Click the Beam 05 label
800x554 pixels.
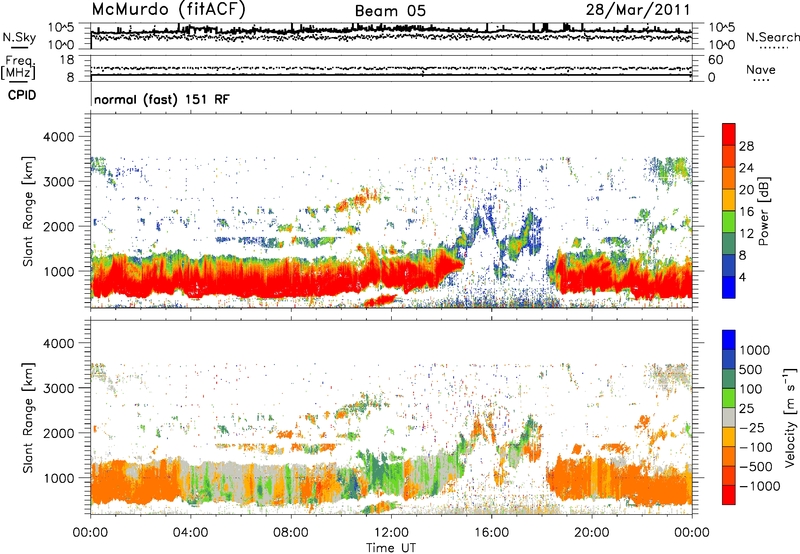click(390, 11)
